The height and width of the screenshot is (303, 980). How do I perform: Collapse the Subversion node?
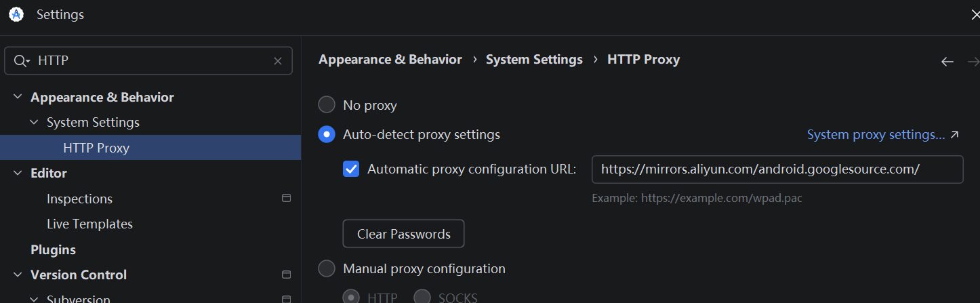(34, 299)
